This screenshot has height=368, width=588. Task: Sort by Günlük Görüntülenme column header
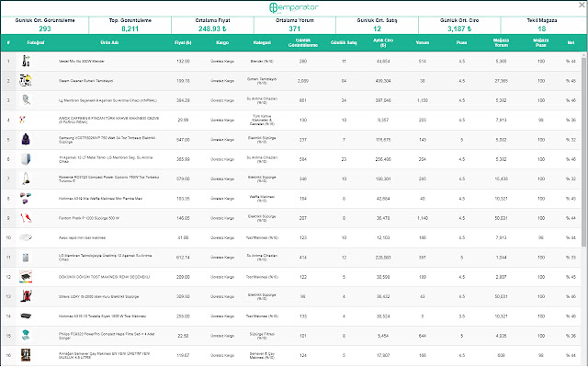click(x=303, y=43)
